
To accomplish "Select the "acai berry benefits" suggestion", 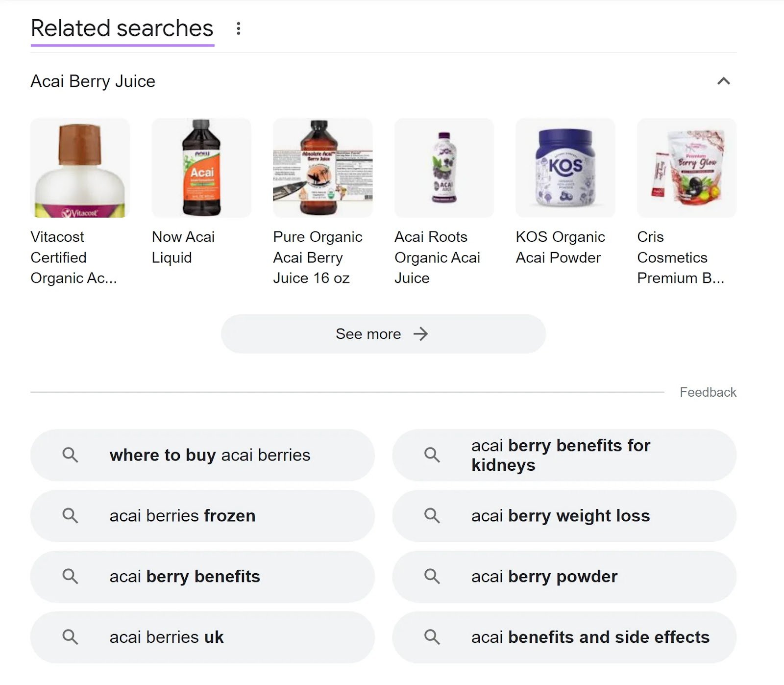I will (185, 577).
